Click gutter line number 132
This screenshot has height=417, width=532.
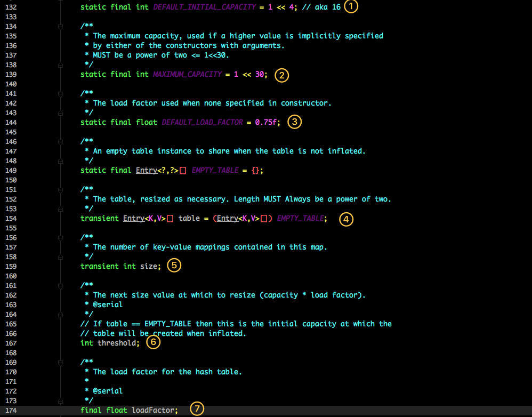[x=11, y=7]
